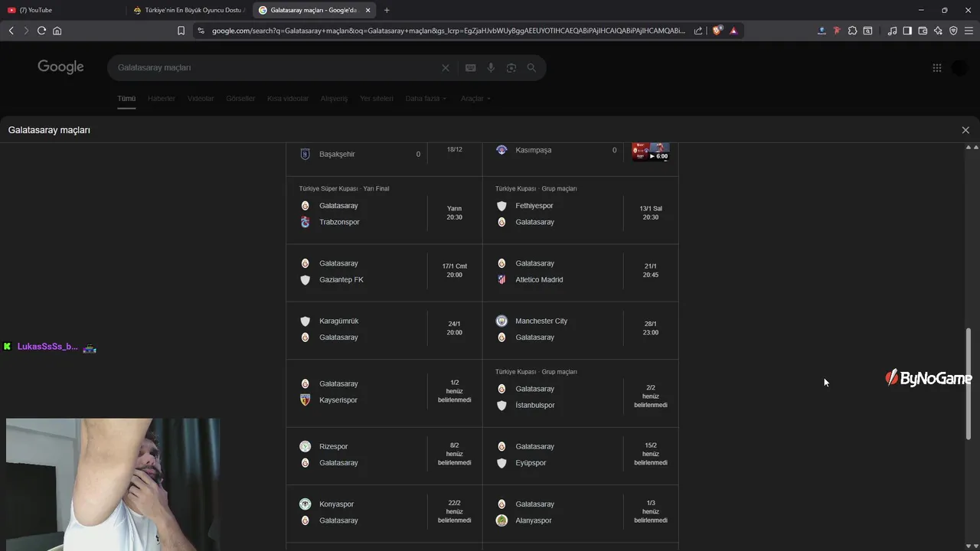Reload the current page
The image size is (980, 551).
pos(41,31)
